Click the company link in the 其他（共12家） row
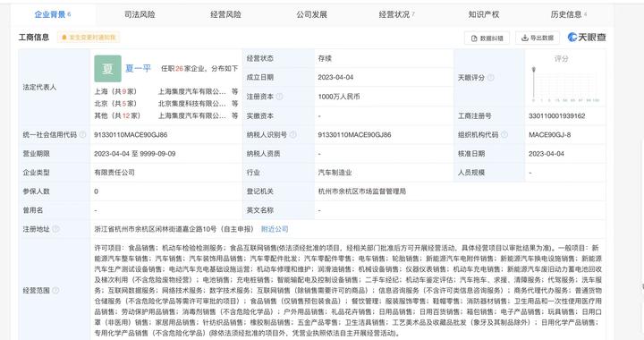The width and height of the screenshot is (644, 340). [191, 115]
